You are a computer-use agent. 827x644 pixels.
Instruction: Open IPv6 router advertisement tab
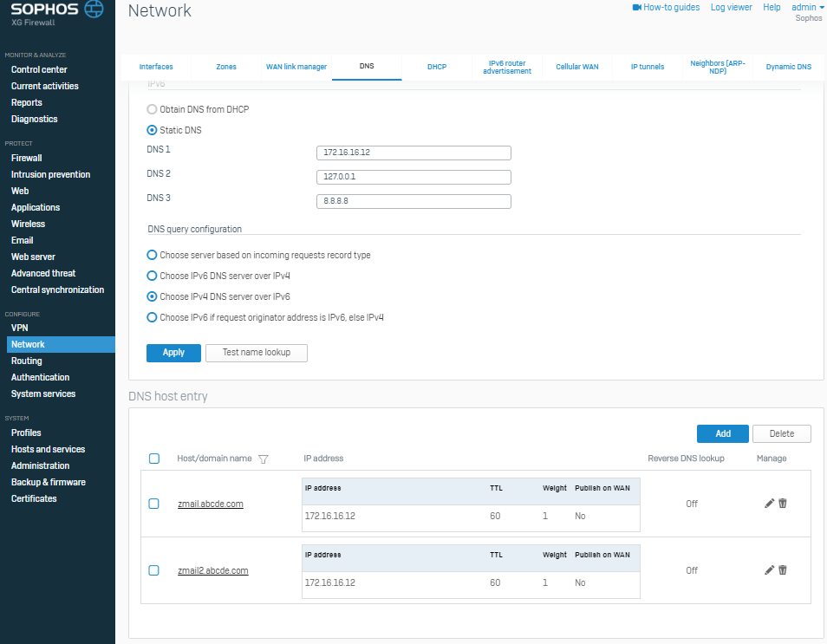click(507, 67)
